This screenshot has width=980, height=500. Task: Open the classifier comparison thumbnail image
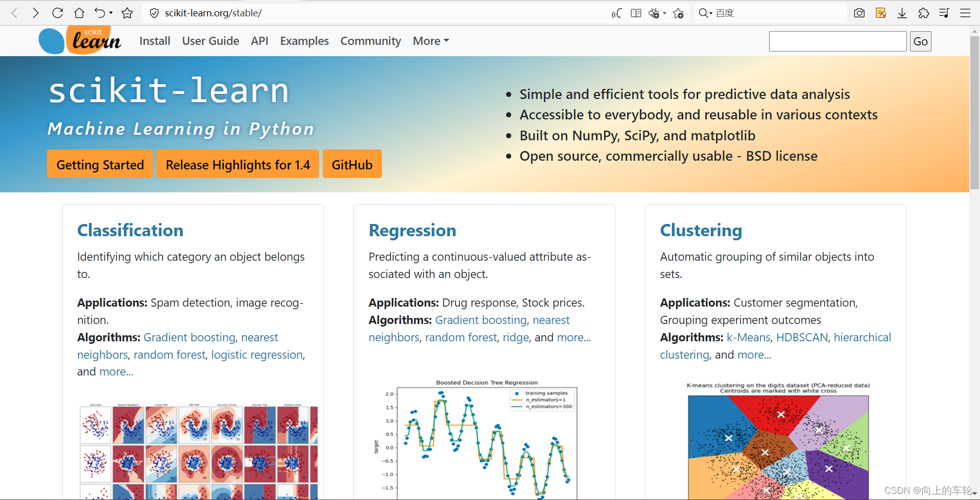point(199,451)
